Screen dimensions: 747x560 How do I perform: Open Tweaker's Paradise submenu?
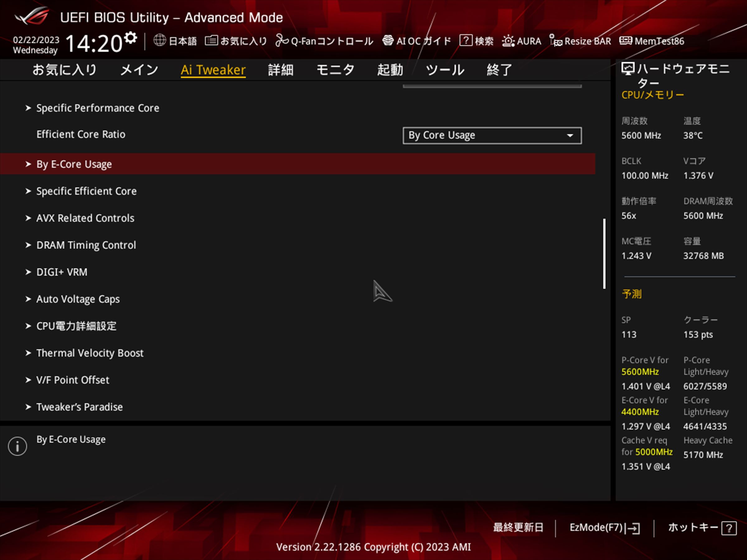[x=79, y=407]
